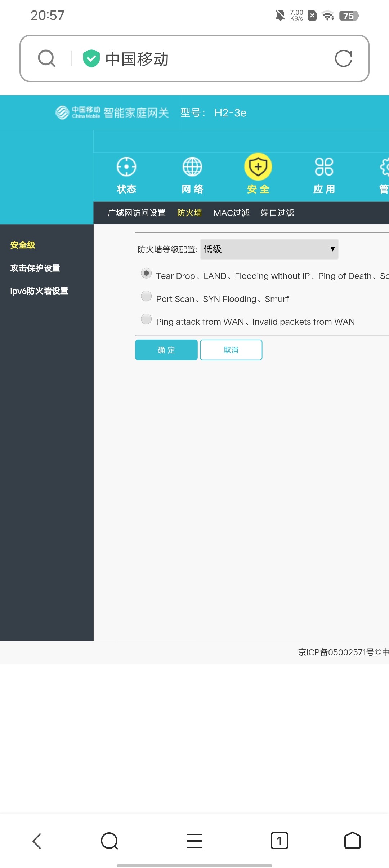Open the browser tab switcher icon
The height and width of the screenshot is (868, 389).
click(x=279, y=841)
